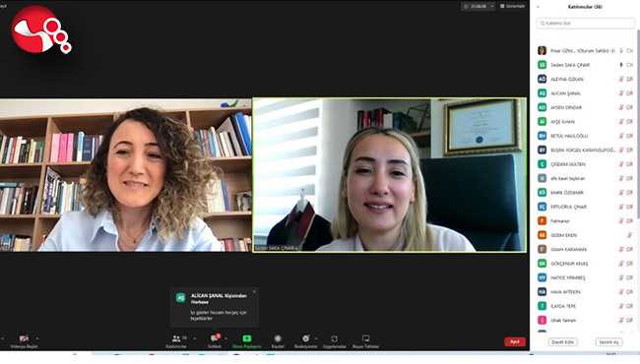
Task: Open the Beyaz Tahtalar whiteboard icon
Action: coord(365,338)
